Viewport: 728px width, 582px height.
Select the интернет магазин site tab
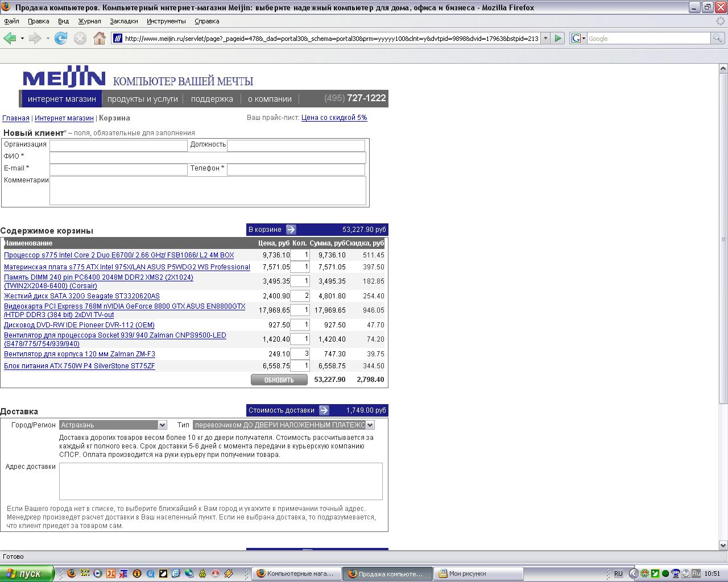coord(61,98)
